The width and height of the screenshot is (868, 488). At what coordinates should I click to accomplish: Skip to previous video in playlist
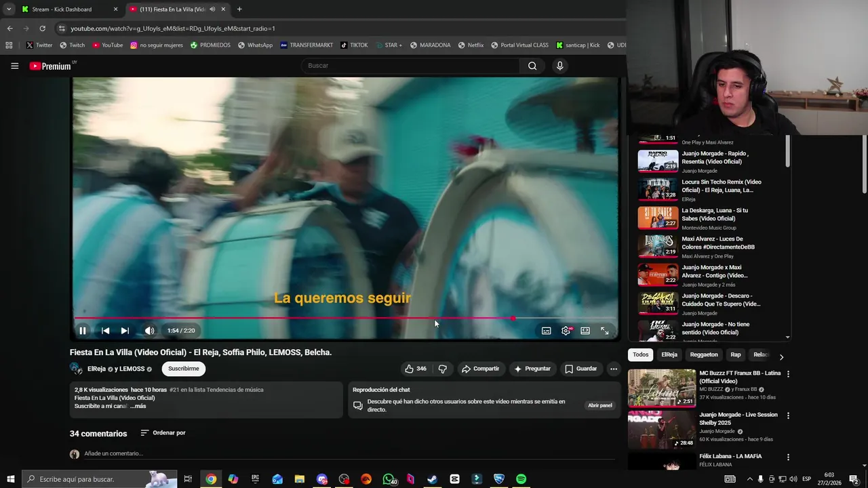[105, 331]
